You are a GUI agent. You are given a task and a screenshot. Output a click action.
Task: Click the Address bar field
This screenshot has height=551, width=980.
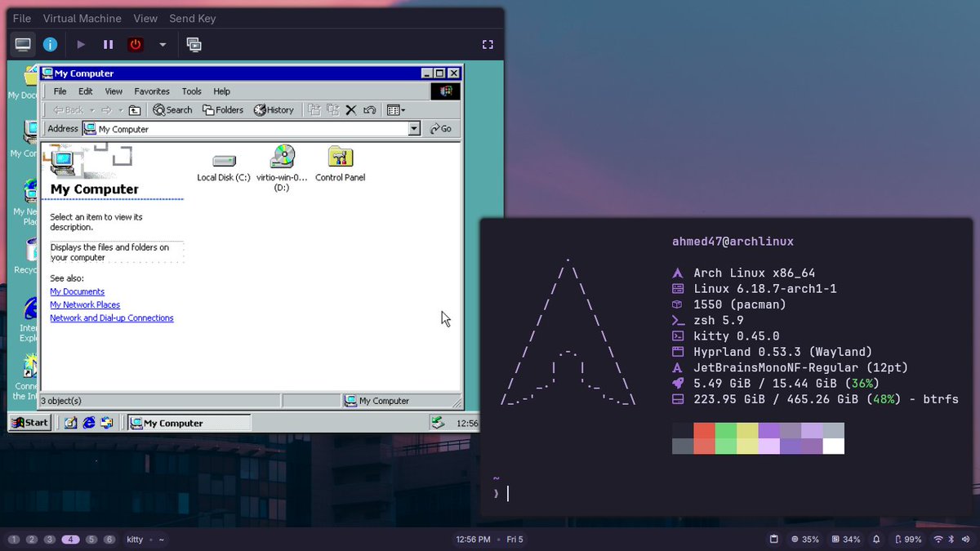click(x=252, y=129)
